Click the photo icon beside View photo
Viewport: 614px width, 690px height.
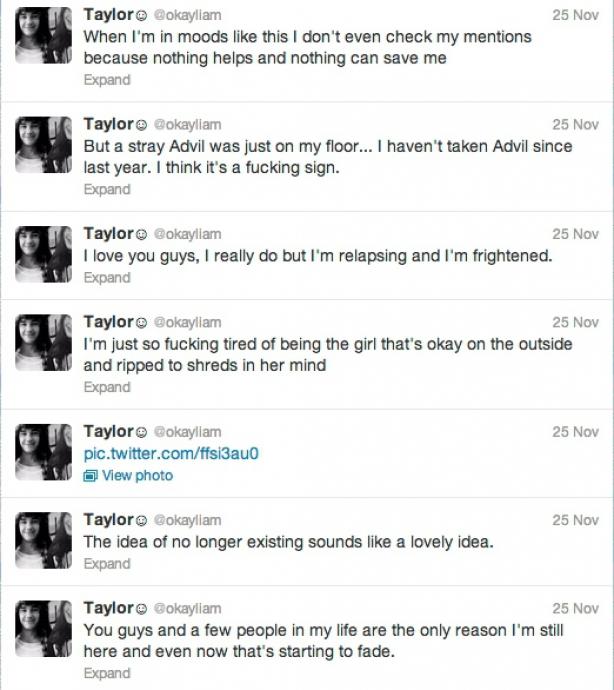(91, 476)
